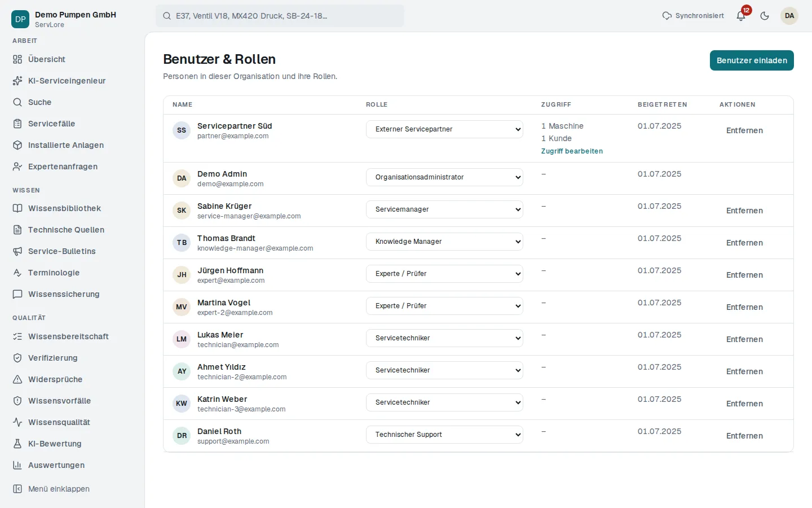Click the Auswertungen bar chart icon
The width and height of the screenshot is (812, 508).
click(x=17, y=465)
